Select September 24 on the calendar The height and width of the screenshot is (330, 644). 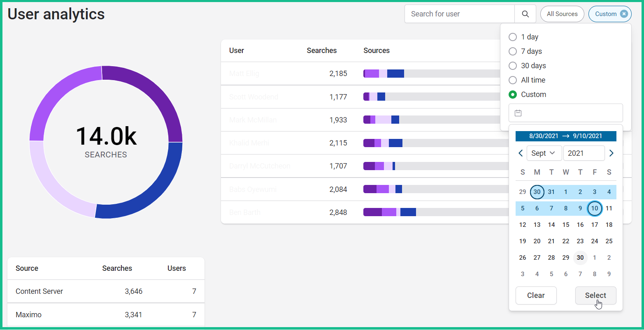tap(595, 241)
